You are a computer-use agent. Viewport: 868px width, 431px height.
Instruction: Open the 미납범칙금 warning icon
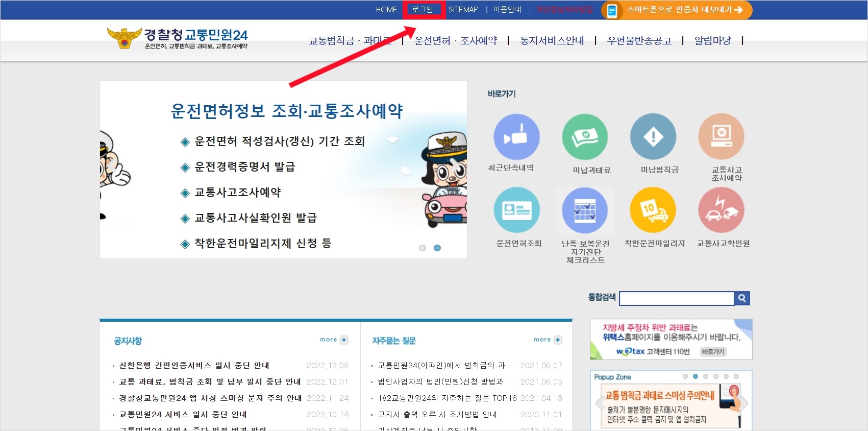coord(653,137)
